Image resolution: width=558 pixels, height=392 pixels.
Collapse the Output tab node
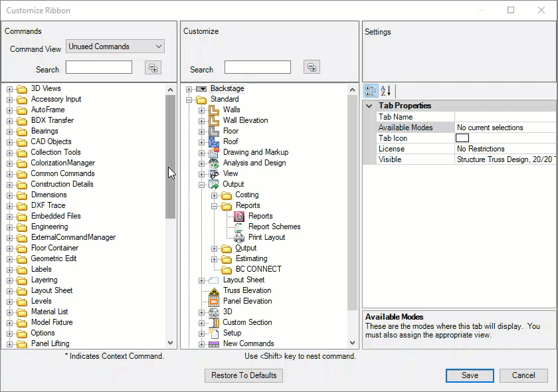201,185
